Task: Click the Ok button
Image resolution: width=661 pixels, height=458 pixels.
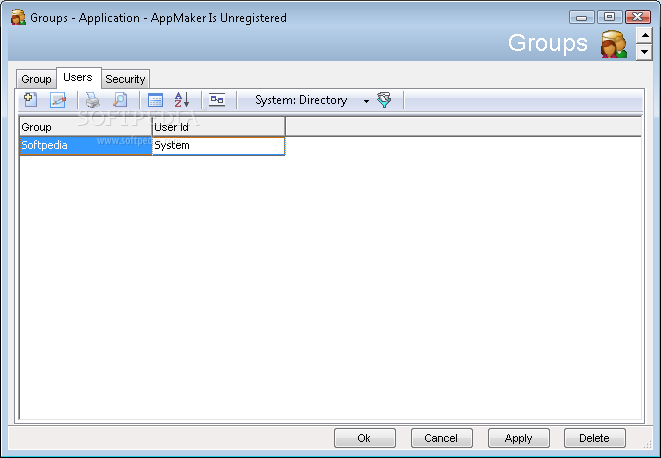Action: point(365,438)
